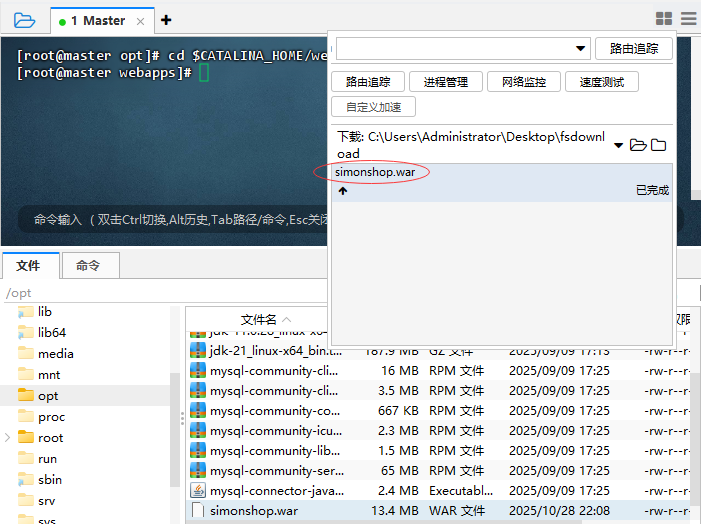The width and height of the screenshot is (701, 524).
Task: Click the upload arrow icon of simonshop.war
Action: (343, 191)
